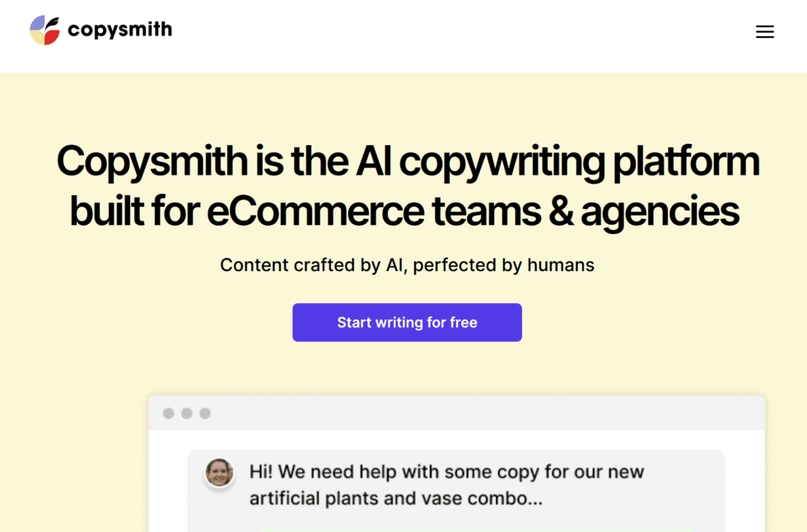
Task: Click the main headline about AI copywriting
Action: (x=407, y=184)
